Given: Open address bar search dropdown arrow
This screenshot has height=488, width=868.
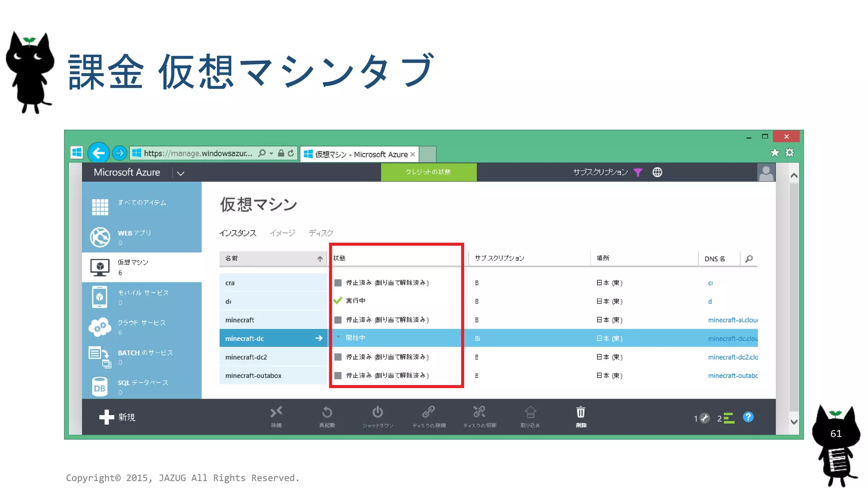Looking at the screenshot, I should point(271,153).
